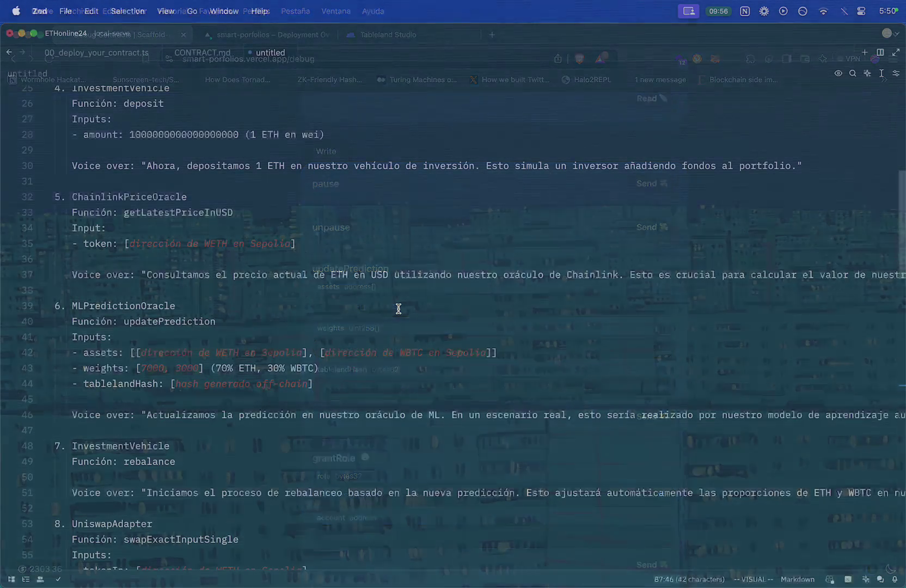Open the browser share icon
Image resolution: width=906 pixels, height=588 pixels.
click(x=558, y=59)
